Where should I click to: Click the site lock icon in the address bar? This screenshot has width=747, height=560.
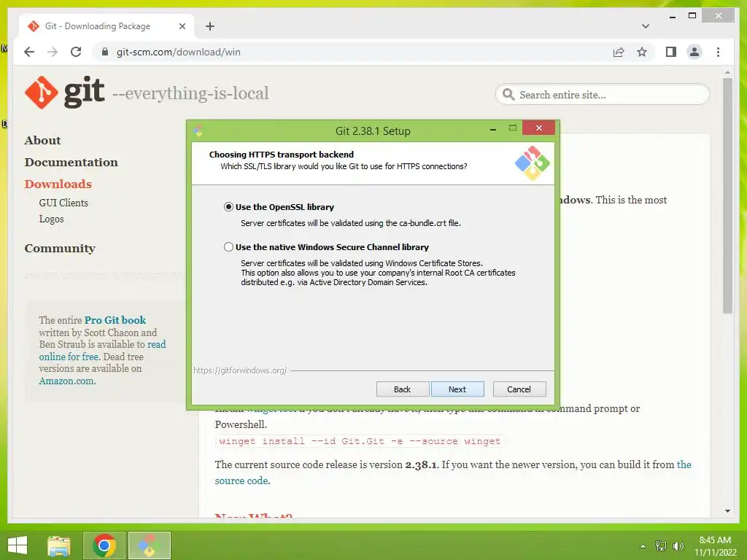coord(105,52)
